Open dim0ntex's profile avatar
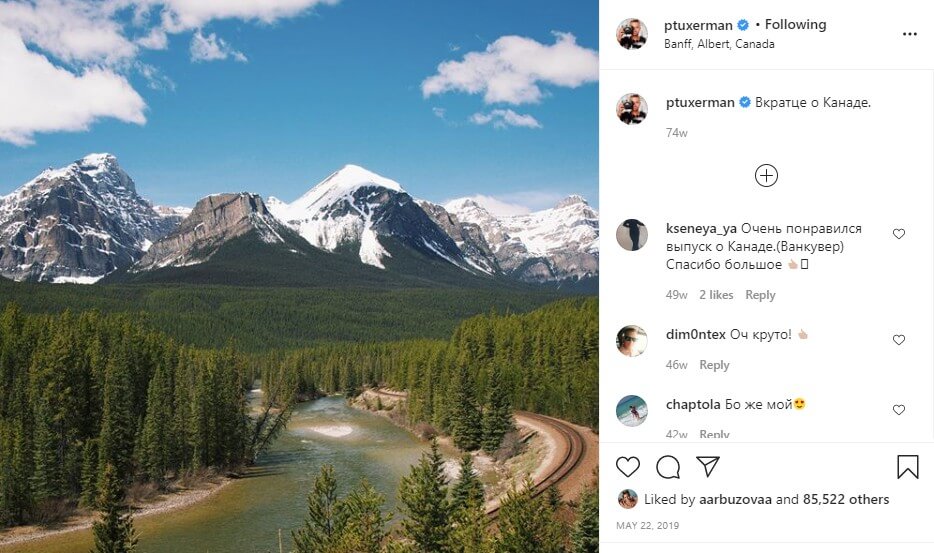The width and height of the screenshot is (934, 553). (x=632, y=341)
